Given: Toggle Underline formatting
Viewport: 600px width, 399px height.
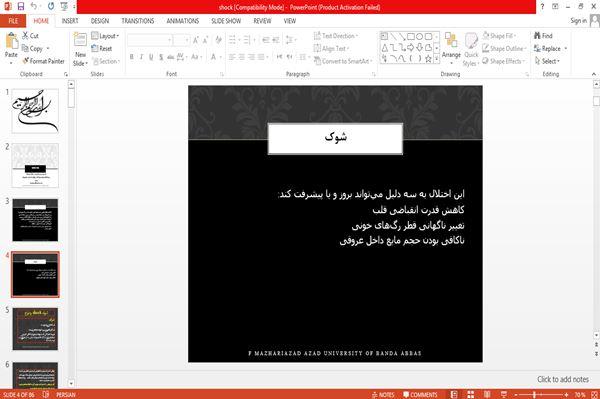Looking at the screenshot, I should [151, 57].
